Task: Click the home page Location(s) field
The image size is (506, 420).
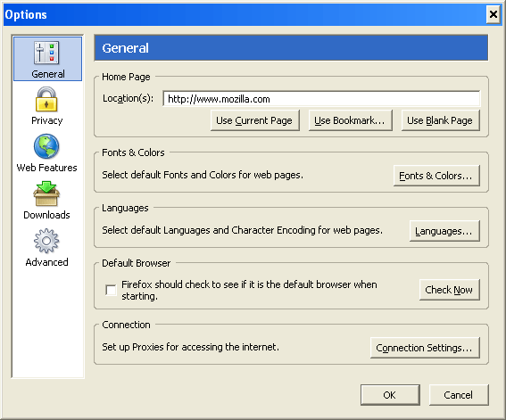Action: (x=321, y=99)
